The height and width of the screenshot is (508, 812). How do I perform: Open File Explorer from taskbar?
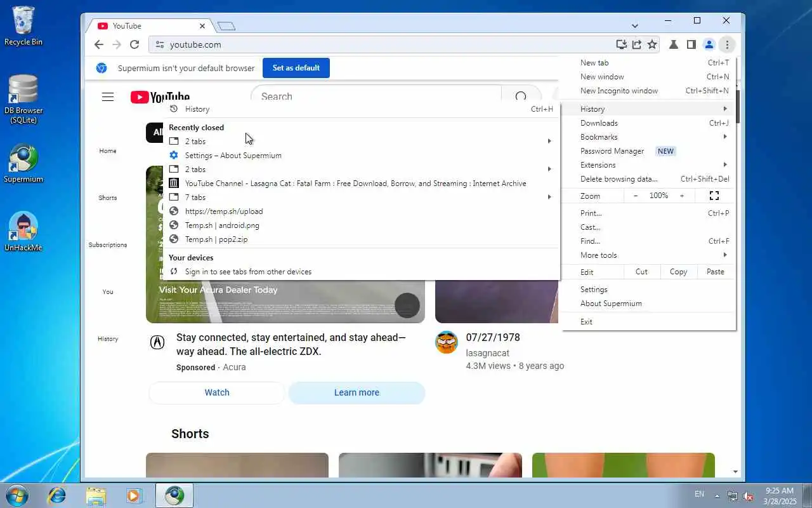tap(96, 495)
